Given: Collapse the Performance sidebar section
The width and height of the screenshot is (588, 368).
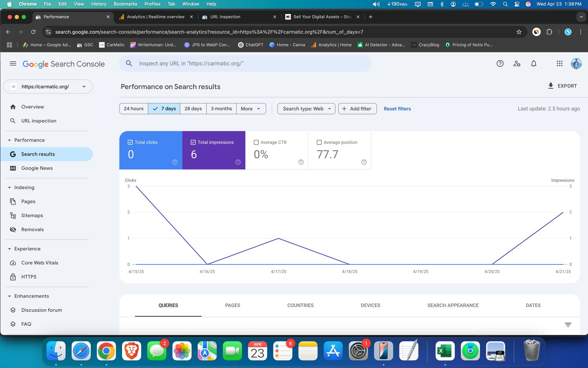Looking at the screenshot, I should click(10, 140).
